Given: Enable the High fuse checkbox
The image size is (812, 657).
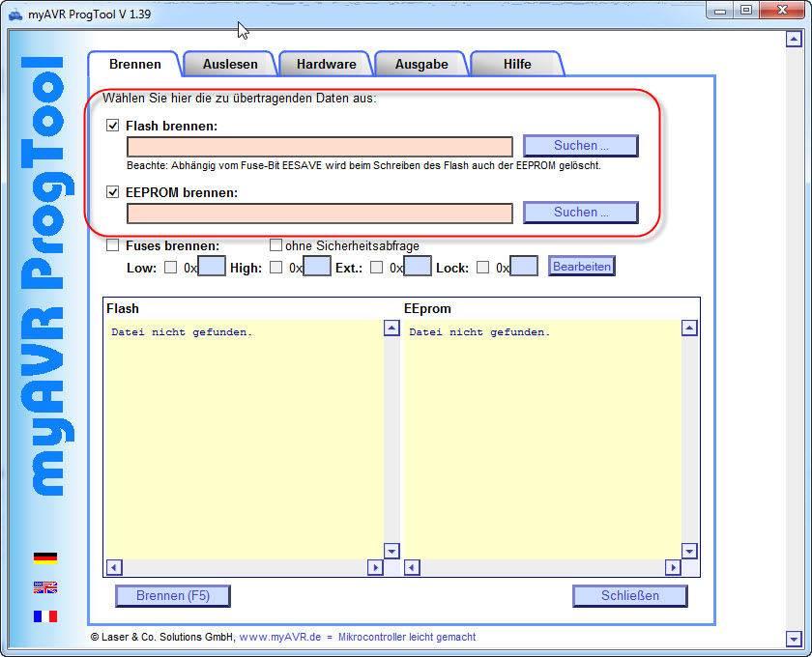Looking at the screenshot, I should click(x=276, y=268).
